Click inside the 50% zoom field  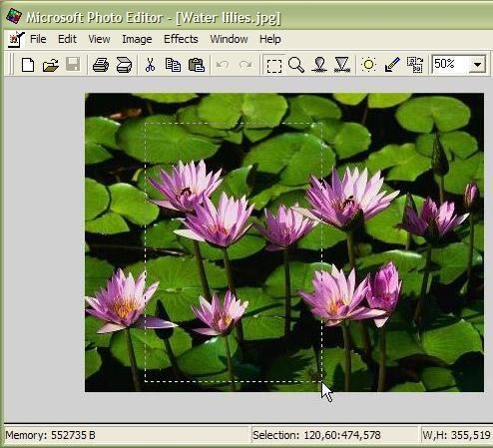[450, 64]
